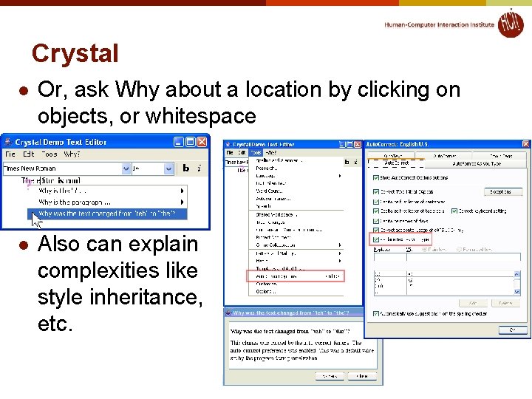
Task: Toggle capitalize first letter of table cells checkbox
Action: click(x=376, y=211)
